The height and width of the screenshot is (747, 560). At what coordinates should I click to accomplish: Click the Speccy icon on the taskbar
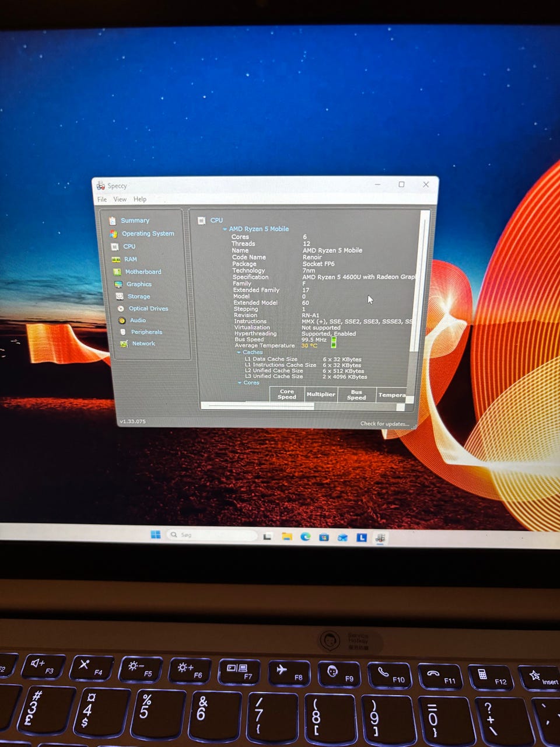[x=380, y=537]
